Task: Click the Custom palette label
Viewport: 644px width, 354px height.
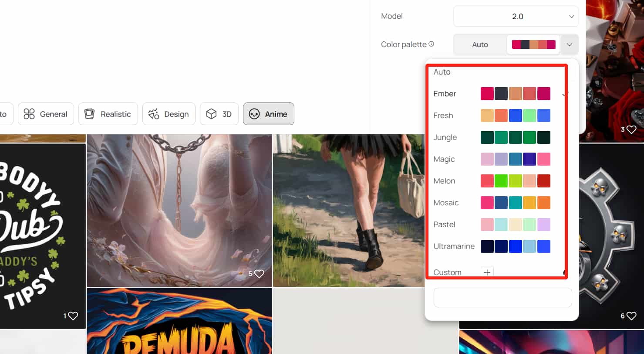Action: point(447,272)
